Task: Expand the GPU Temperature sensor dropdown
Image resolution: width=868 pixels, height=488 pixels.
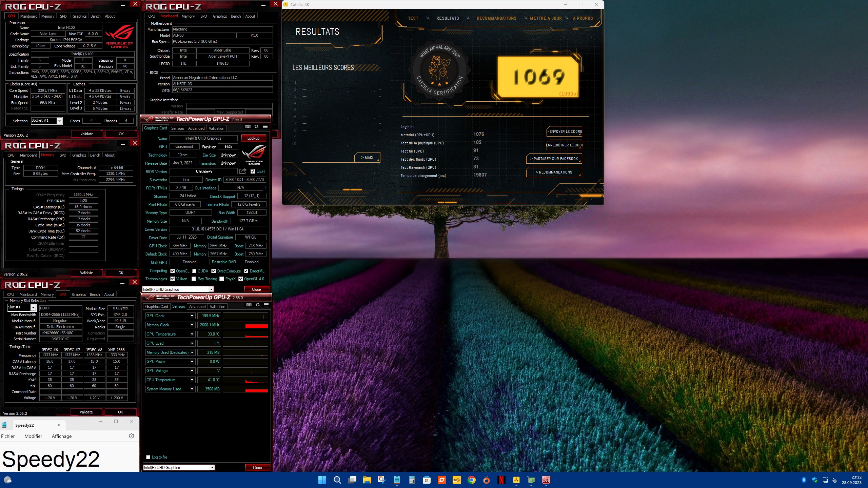Action: (192, 334)
